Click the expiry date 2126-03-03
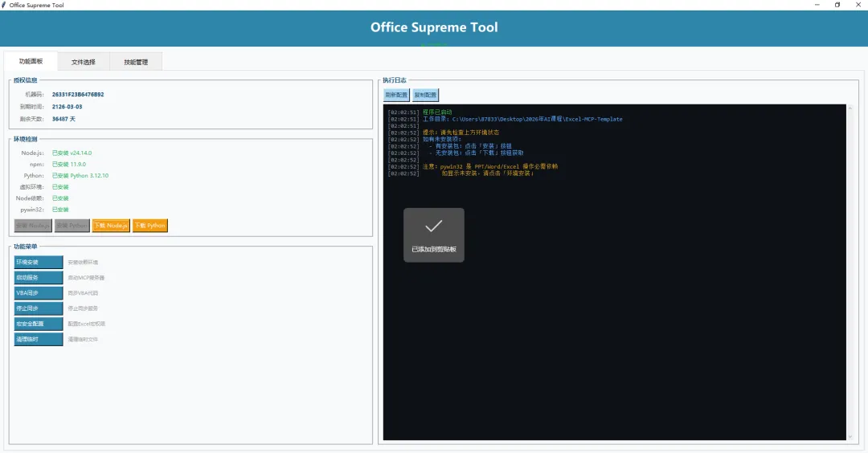This screenshot has width=868, height=453. pyautogui.click(x=67, y=107)
